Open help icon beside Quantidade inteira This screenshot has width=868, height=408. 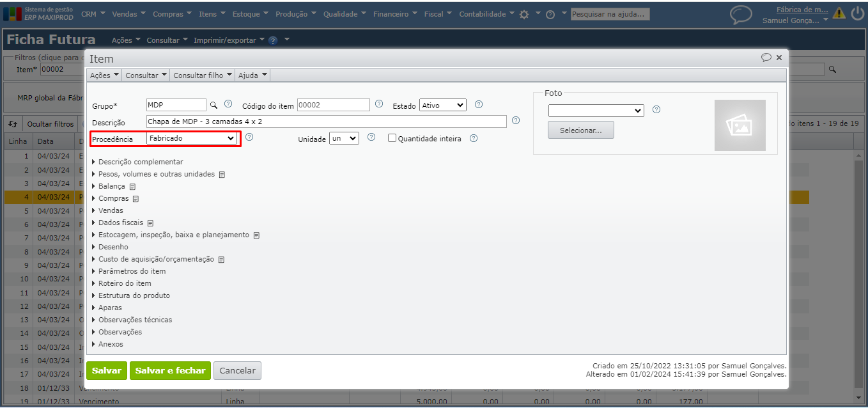(x=474, y=137)
